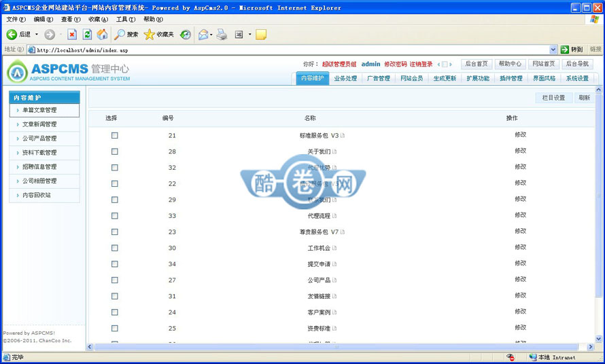605x364 pixels.
Task: Click the Edit page toolbar icon
Action: pos(239,35)
